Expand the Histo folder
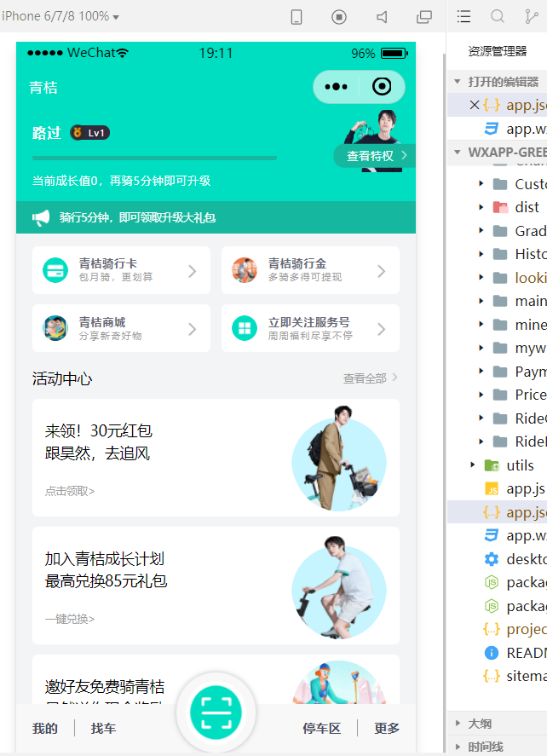Screen dimensions: 547x756 pyautogui.click(x=481, y=254)
